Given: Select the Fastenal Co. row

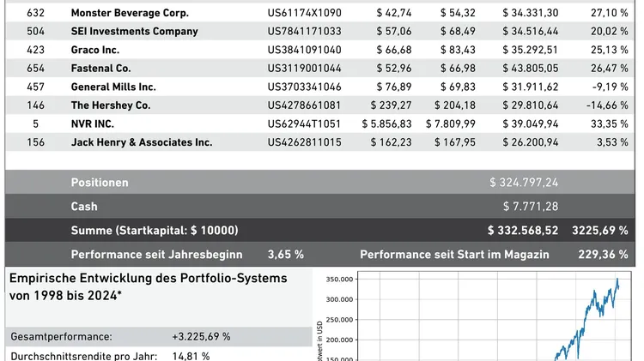Looking at the screenshot, I should [100, 68].
